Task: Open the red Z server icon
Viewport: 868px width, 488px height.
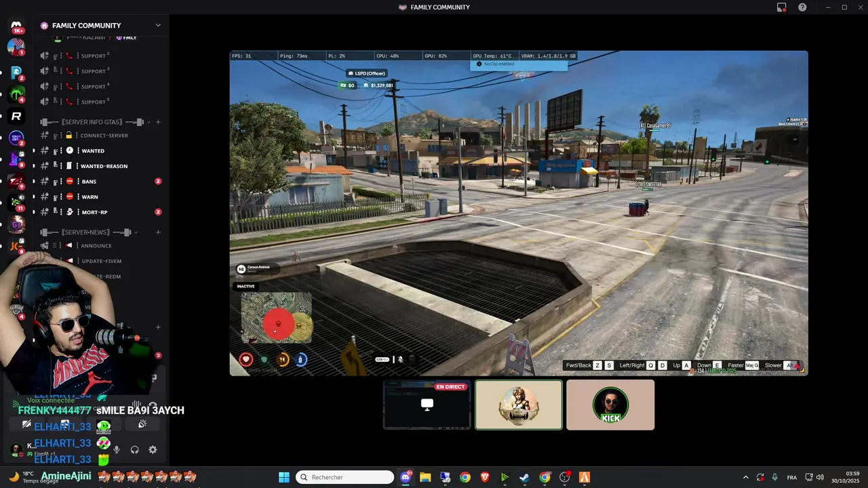Action: [x=16, y=180]
